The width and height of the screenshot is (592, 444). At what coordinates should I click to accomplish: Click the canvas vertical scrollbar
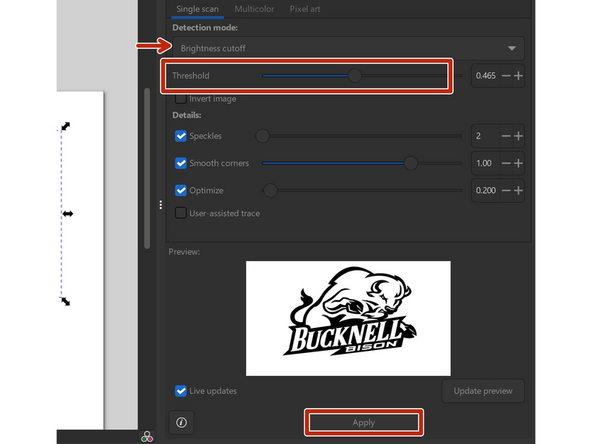[147, 168]
